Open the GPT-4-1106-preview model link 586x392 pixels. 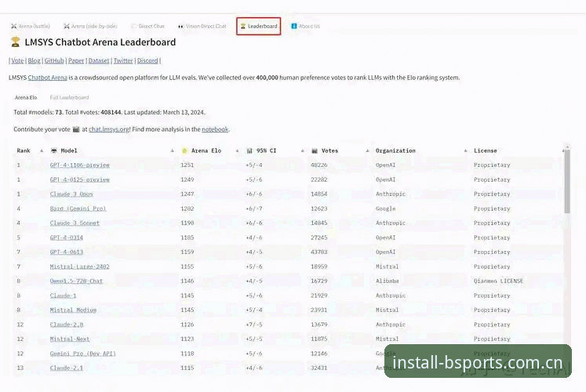[79, 165]
